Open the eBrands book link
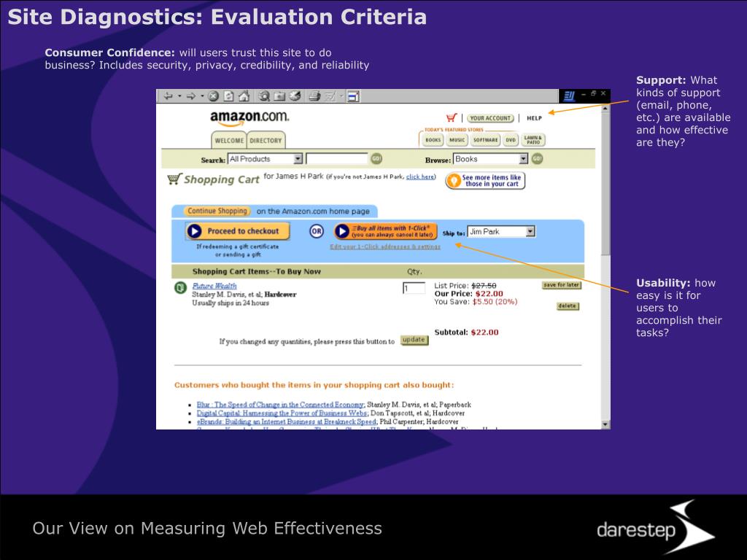Screen dimensions: 747x560 tap(287, 422)
